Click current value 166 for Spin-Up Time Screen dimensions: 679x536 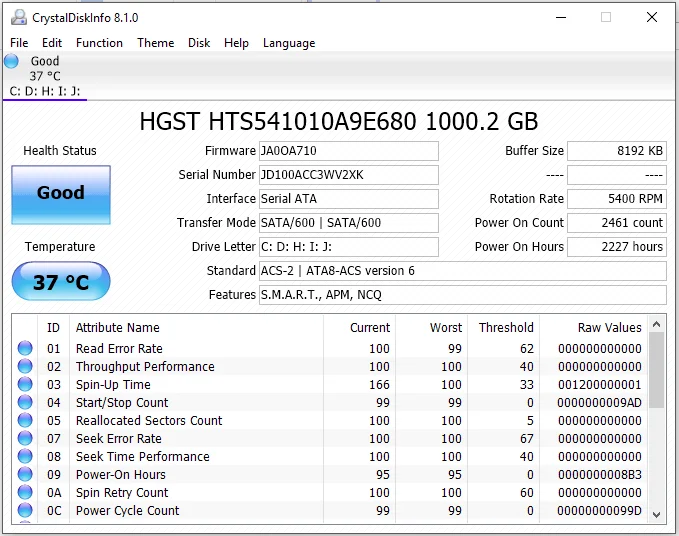point(379,385)
